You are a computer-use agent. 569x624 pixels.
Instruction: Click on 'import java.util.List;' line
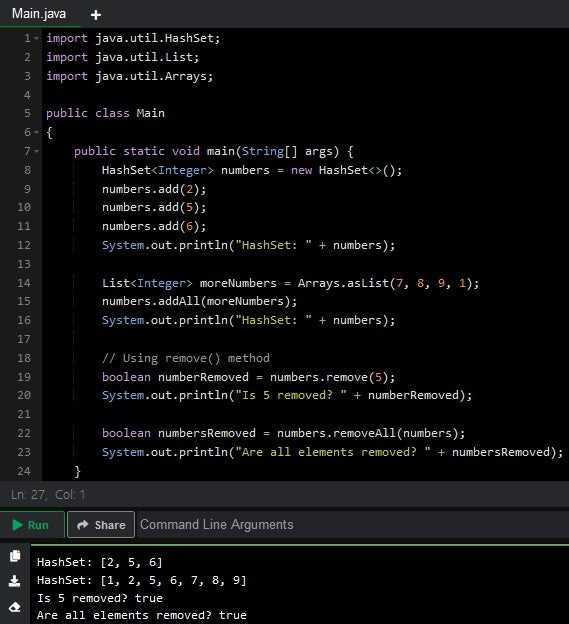[123, 57]
